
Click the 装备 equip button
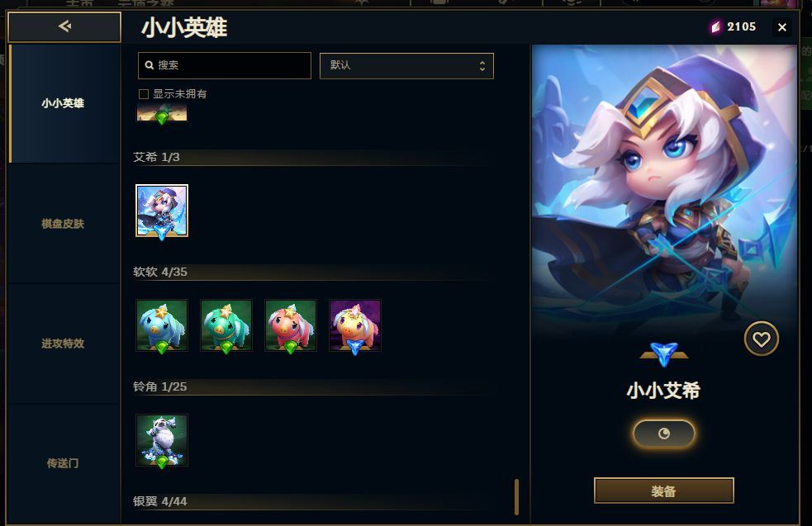pos(664,490)
